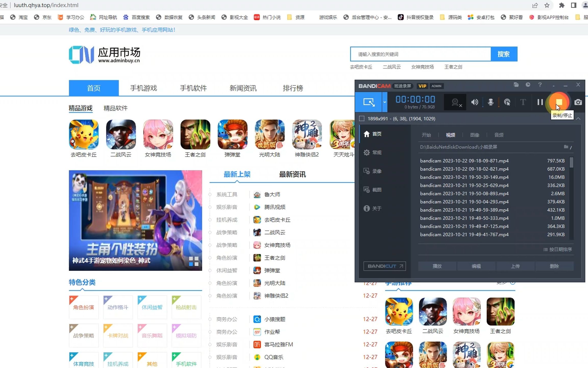Open 角色扮演 category tile

[x=84, y=307]
